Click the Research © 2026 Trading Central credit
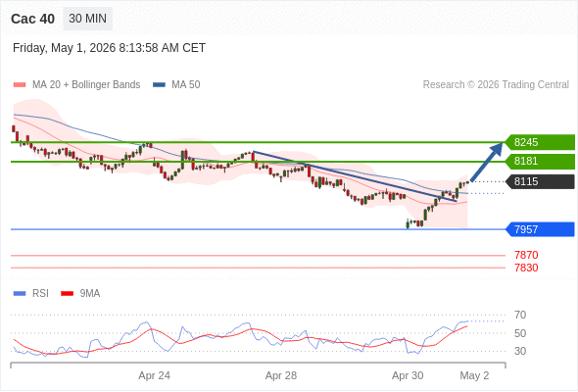The width and height of the screenshot is (578, 392). pos(496,85)
